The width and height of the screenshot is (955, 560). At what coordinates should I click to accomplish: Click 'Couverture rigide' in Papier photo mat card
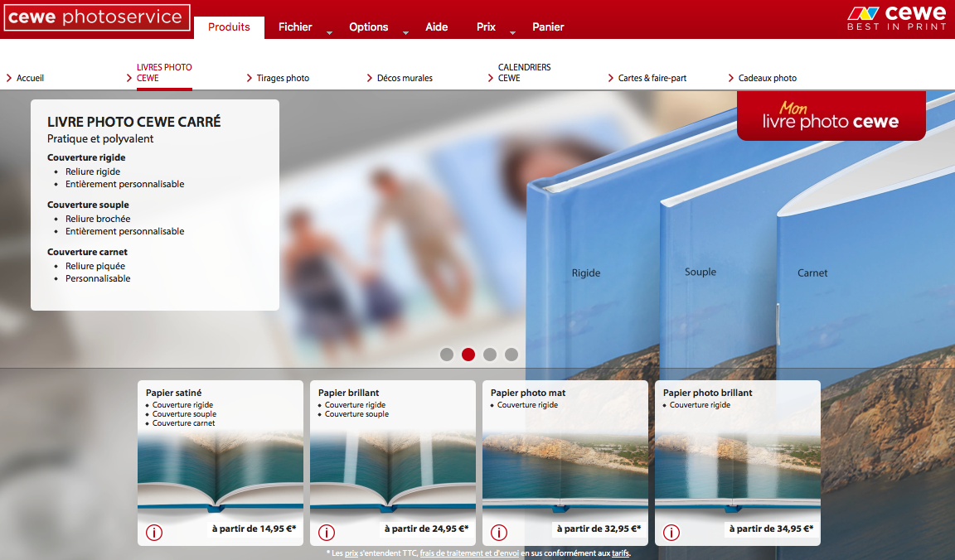[527, 405]
